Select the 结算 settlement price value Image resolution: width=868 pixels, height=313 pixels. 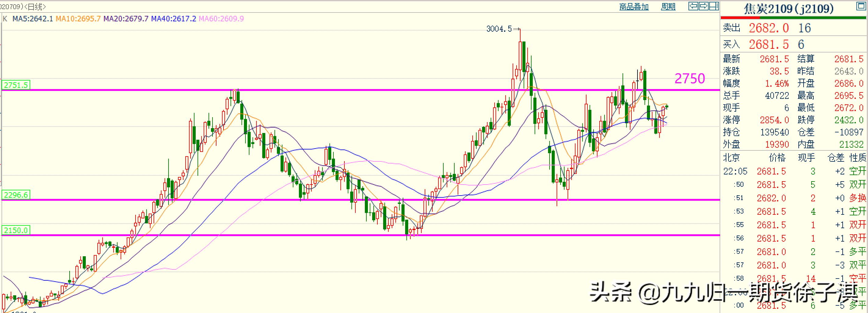tap(849, 59)
